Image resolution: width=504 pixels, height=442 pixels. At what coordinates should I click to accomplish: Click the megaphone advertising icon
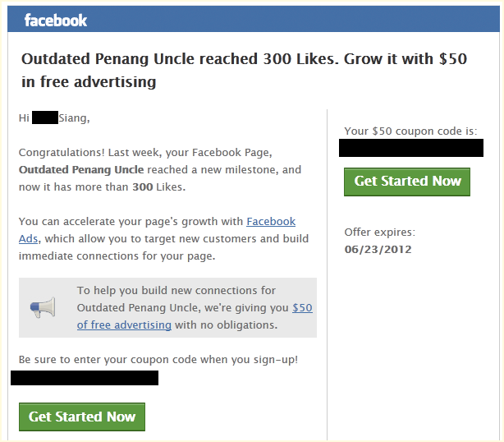[x=44, y=308]
